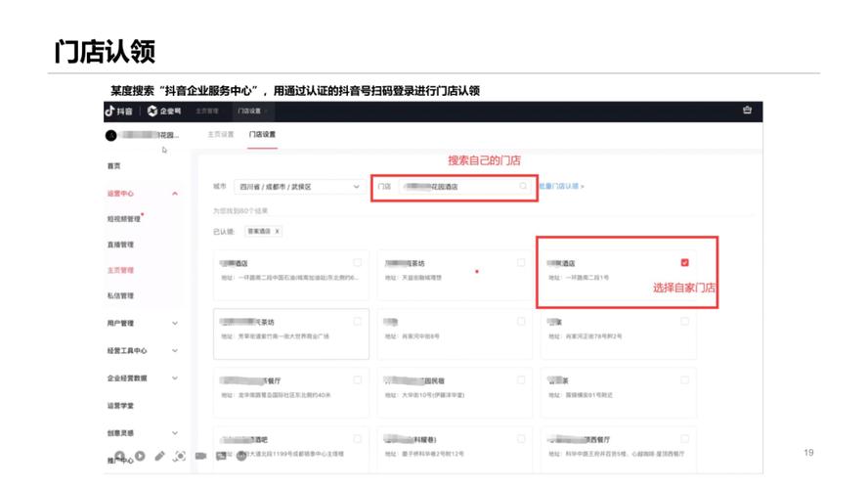
Task: Uncheck the selected store at 一环路南二段1号
Action: click(x=684, y=262)
